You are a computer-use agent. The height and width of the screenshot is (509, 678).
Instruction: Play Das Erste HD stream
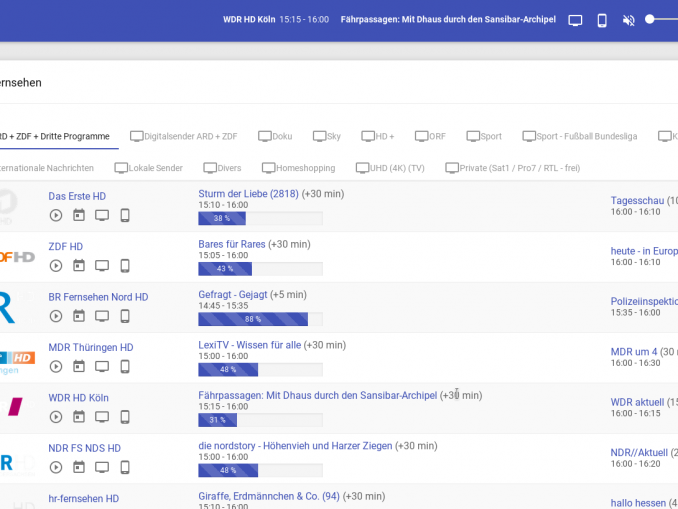(56, 215)
